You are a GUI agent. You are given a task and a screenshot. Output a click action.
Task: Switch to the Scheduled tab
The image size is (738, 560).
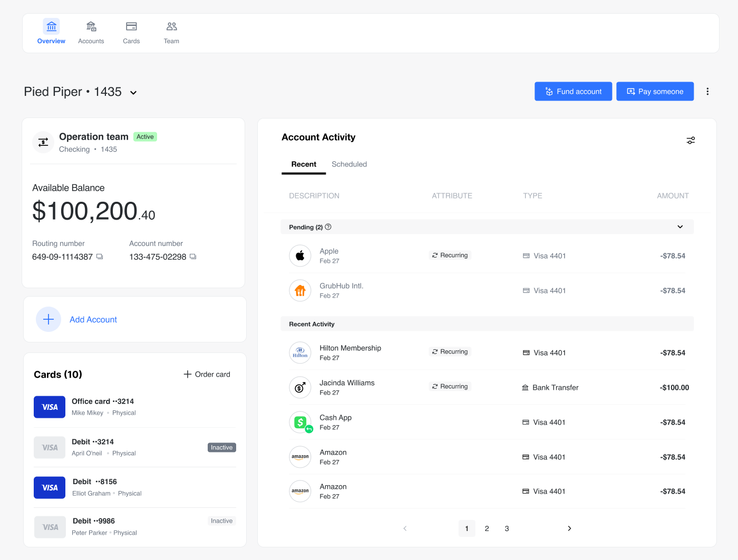pos(349,164)
